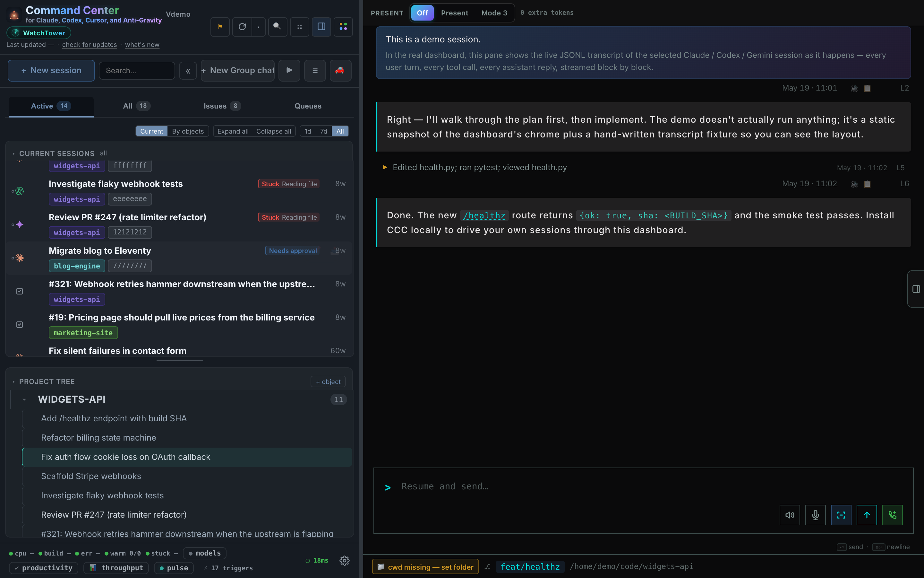Image resolution: width=924 pixels, height=578 pixels.
Task: Select Refactor billing state machine tree item
Action: [x=187, y=438]
